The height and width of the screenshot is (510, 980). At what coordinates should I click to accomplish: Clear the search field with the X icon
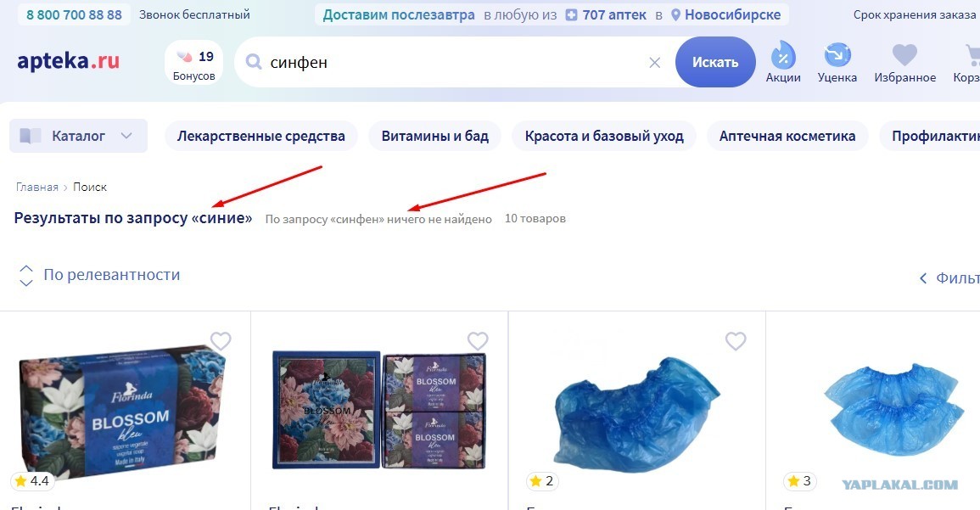click(x=654, y=63)
